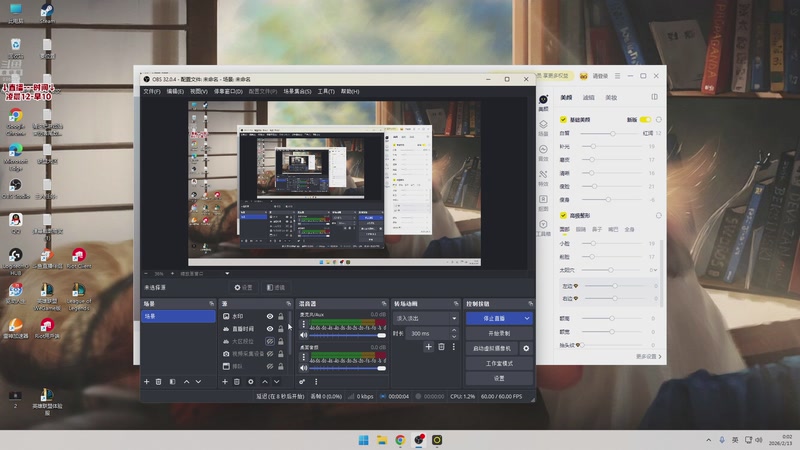This screenshot has width=800, height=450.
Task: Open source properties gear icon
Action: click(251, 382)
